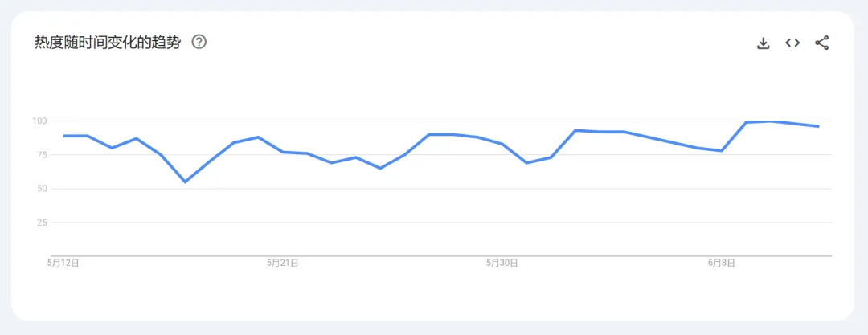
Task: Click the line point directly above 5月21日
Action: 283,152
